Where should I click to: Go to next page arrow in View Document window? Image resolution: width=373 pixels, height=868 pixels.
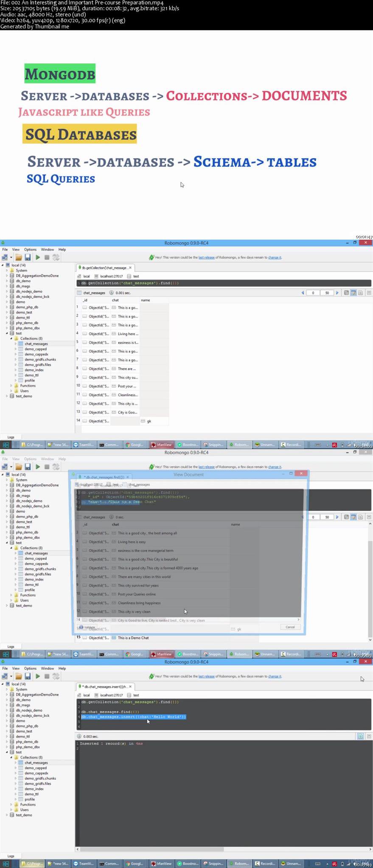point(337,517)
